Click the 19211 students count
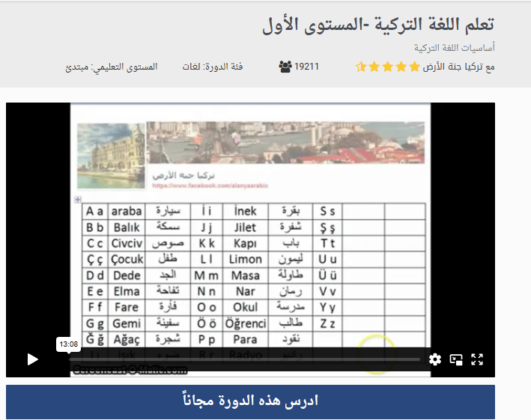The width and height of the screenshot is (531, 420). pyautogui.click(x=307, y=67)
